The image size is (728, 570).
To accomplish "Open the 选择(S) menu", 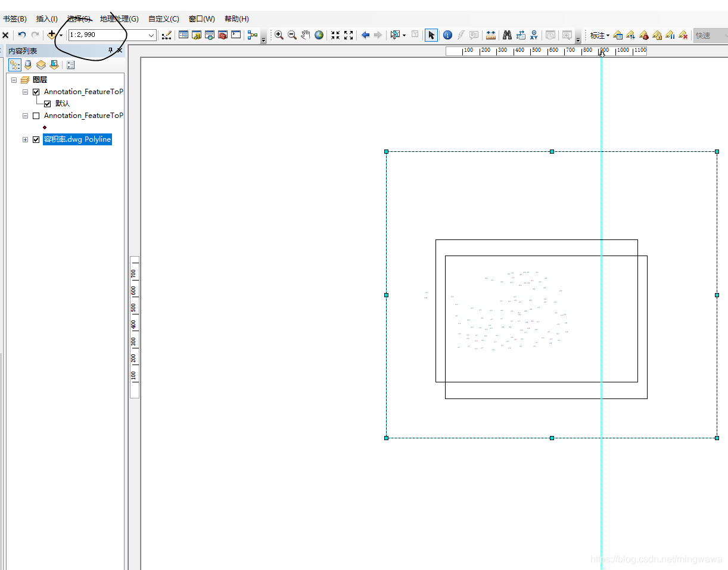I will [x=79, y=19].
